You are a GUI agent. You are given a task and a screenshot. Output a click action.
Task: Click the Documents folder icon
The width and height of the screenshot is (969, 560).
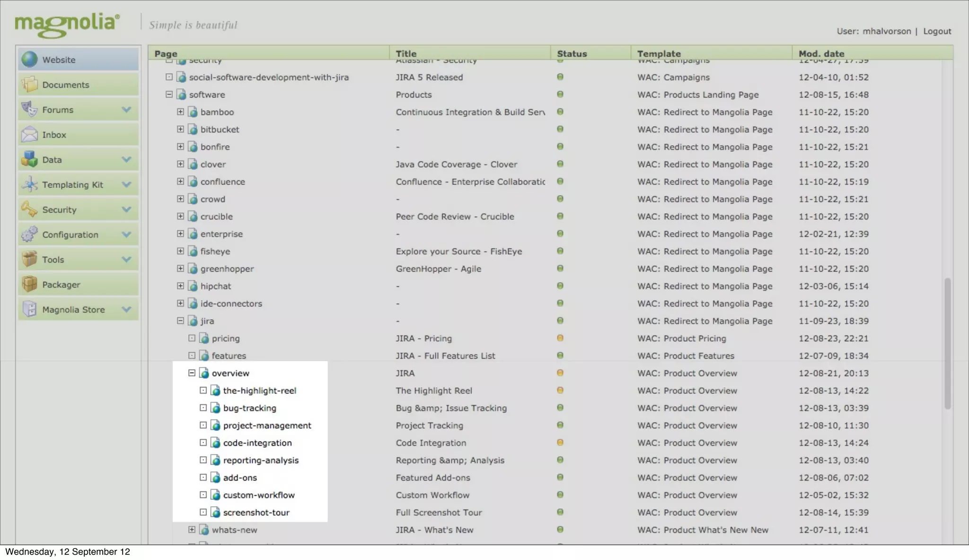point(29,85)
